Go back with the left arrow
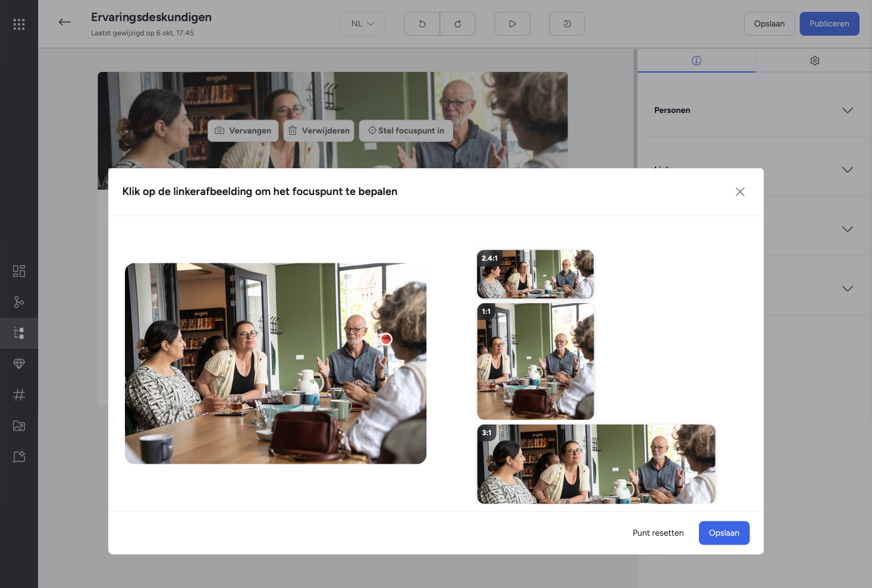This screenshot has height=588, width=872. pos(65,23)
